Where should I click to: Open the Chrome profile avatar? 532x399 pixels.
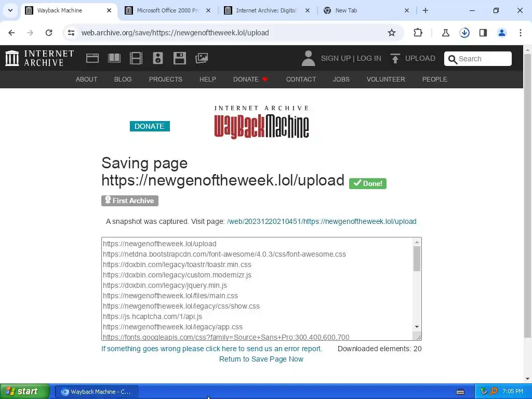click(502, 33)
